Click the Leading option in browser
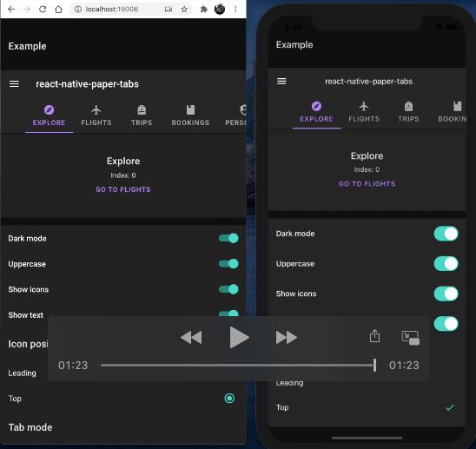476x449 pixels. tap(22, 373)
